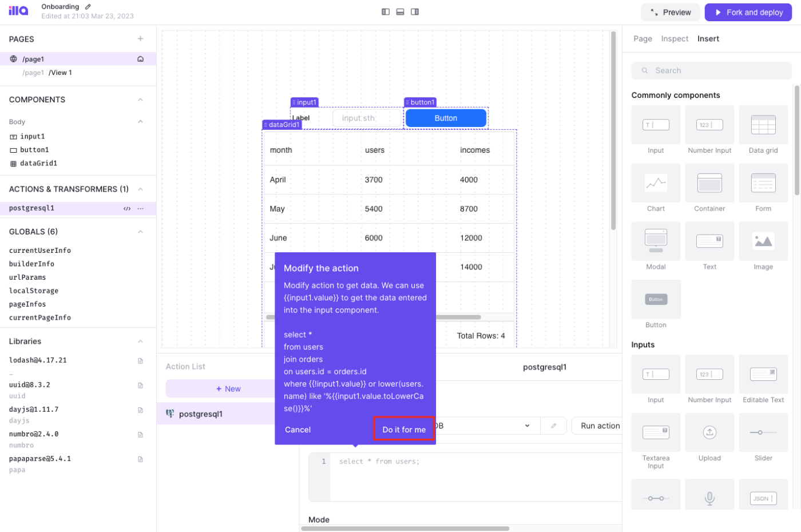Toggle the right panel layout icon

pyautogui.click(x=415, y=11)
